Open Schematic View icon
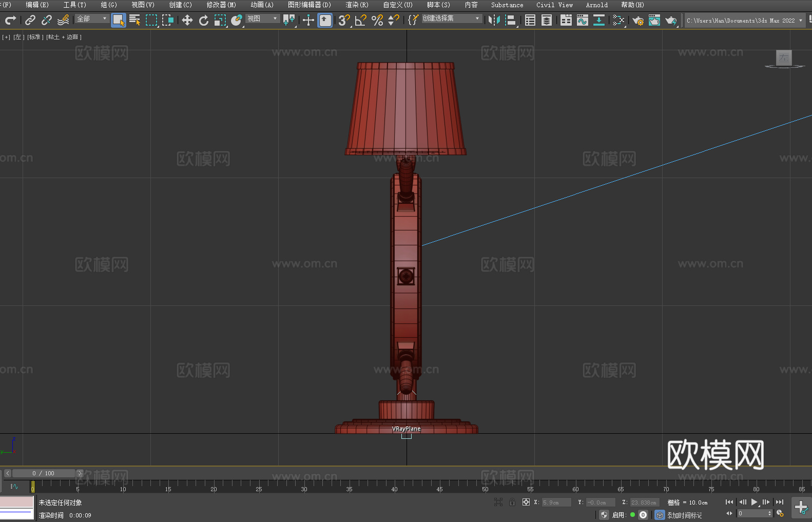 (618, 20)
